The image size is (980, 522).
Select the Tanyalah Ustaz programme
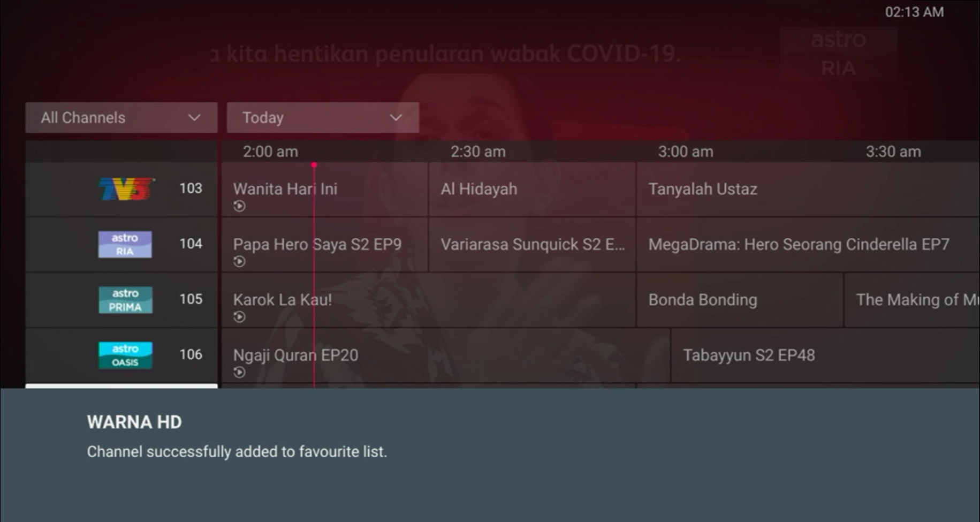pyautogui.click(x=808, y=190)
